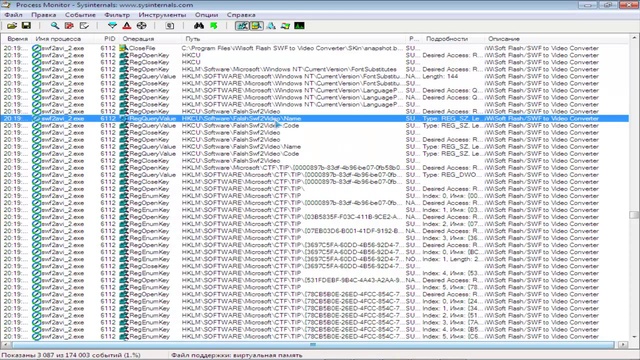Image resolution: width=640 pixels, height=360 pixels.
Task: Click the horizontal scrollbar left arrow
Action: coord(6,345)
